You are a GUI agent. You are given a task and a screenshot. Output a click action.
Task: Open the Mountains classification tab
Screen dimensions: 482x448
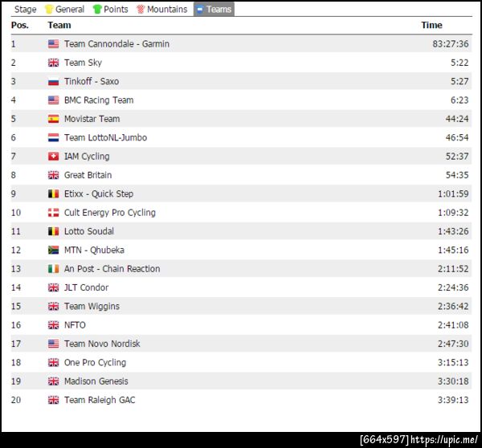point(162,9)
